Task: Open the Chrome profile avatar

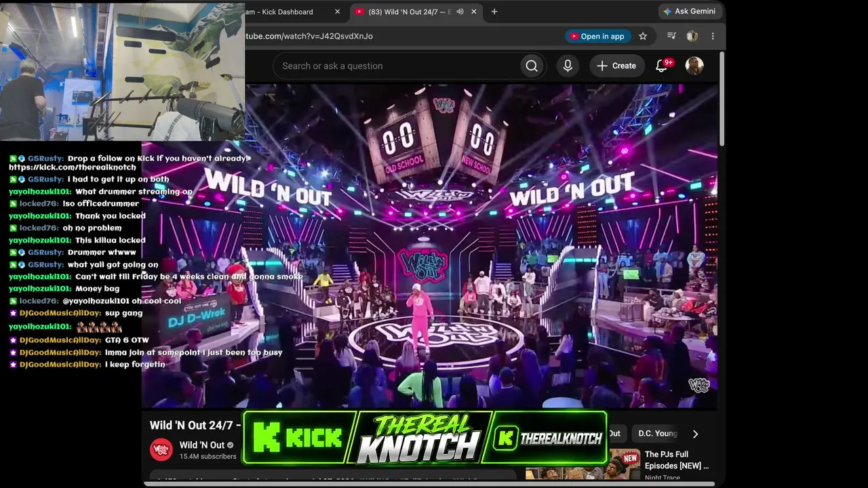Action: coord(692,37)
